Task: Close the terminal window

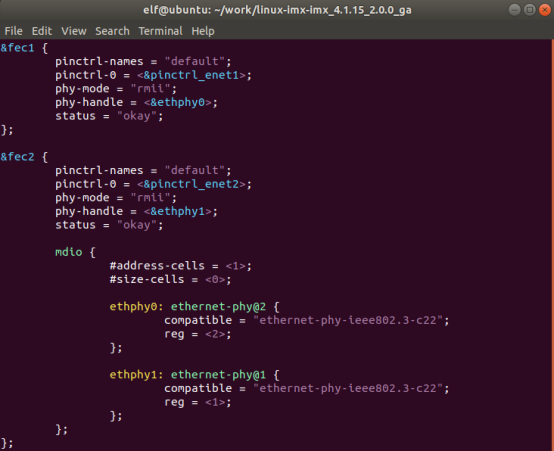Action: click(544, 10)
